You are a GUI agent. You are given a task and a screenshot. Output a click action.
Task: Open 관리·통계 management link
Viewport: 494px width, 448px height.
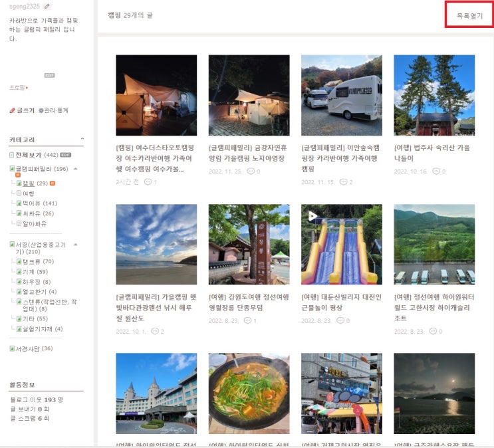pyautogui.click(x=53, y=110)
